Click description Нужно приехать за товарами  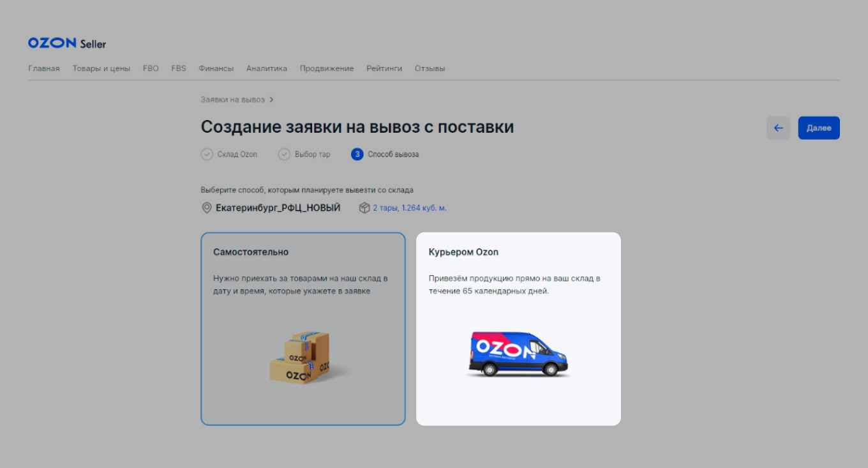[x=300, y=285]
